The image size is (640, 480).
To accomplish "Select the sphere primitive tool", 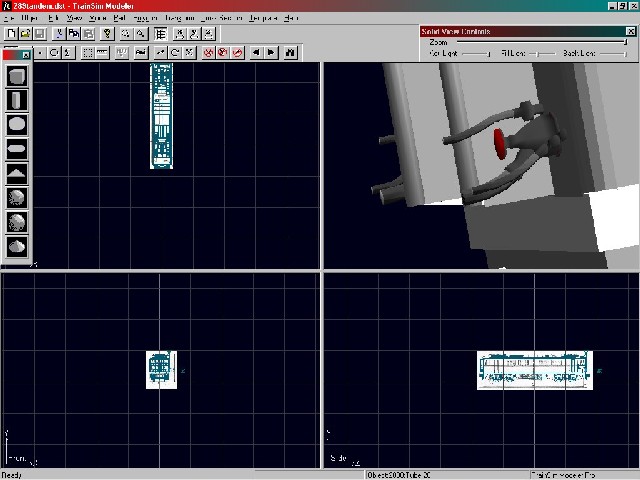I will (x=17, y=125).
